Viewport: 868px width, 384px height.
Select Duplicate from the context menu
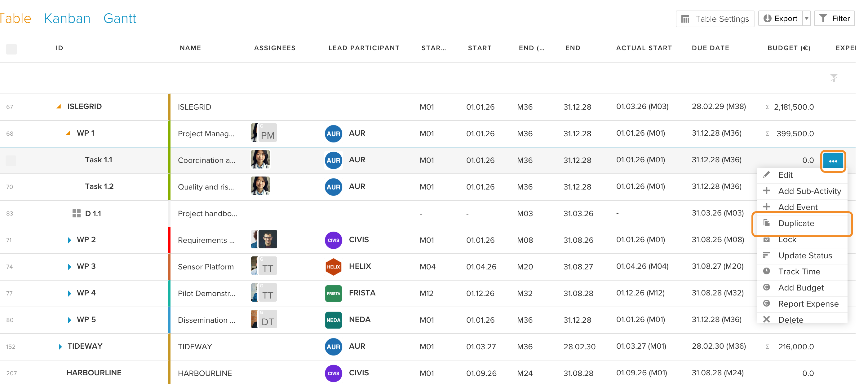(802, 223)
